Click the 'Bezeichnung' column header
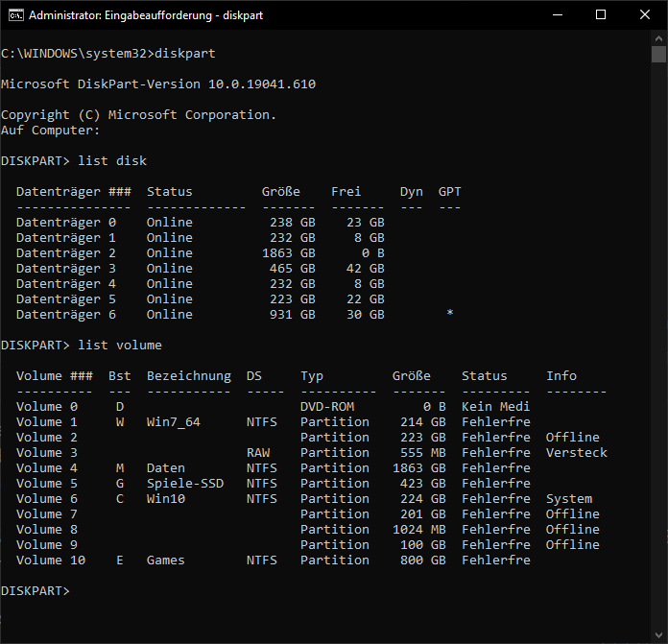 tap(189, 376)
